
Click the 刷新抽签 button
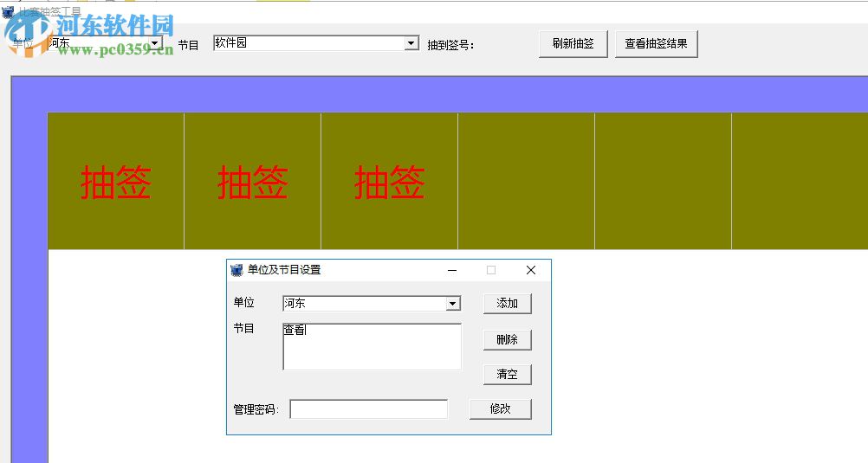pyautogui.click(x=573, y=43)
